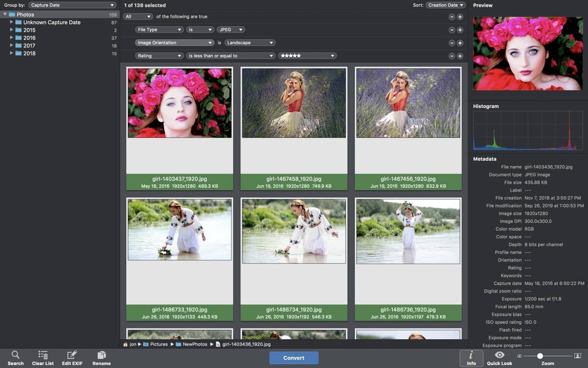The width and height of the screenshot is (588, 368).
Task: Click the 2018 folder icon
Action: (18, 54)
